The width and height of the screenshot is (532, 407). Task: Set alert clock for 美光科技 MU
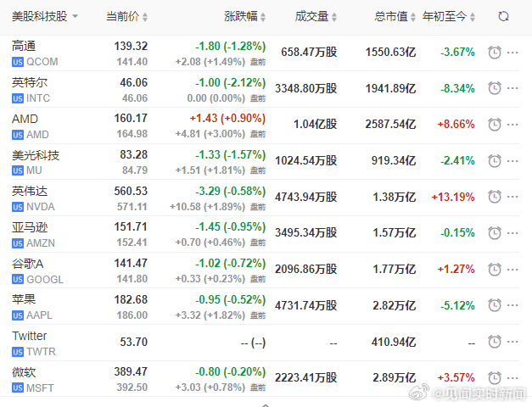[495, 161]
